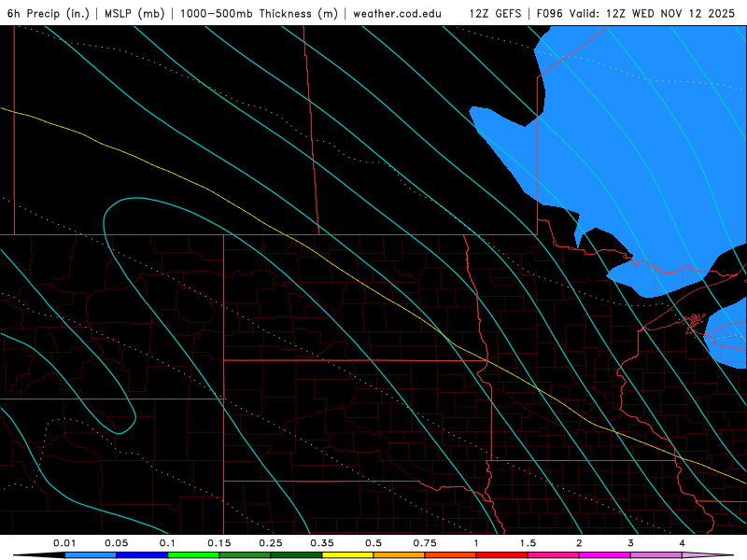747x560 pixels.
Task: Click the 0.35 legend value
Action: tap(322, 543)
